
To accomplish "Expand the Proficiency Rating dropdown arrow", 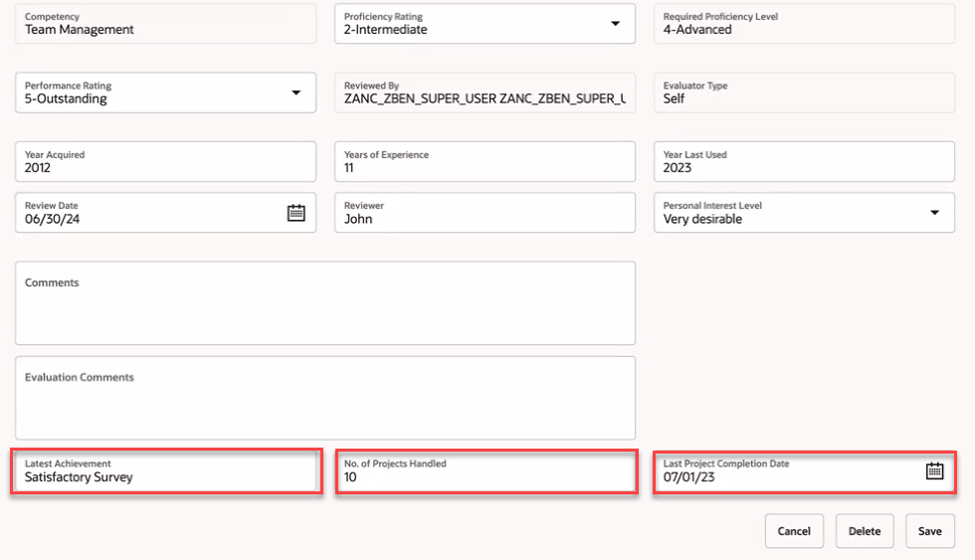I will (615, 24).
